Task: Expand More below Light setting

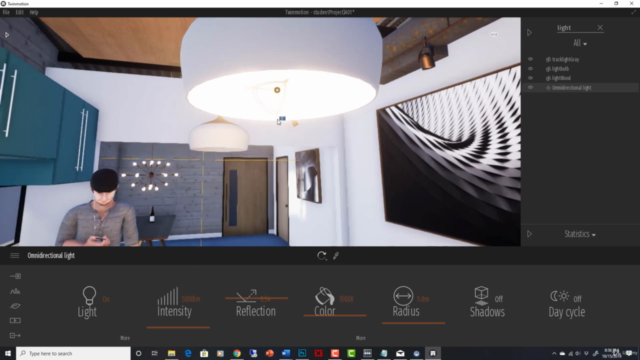Action: (x=125, y=338)
